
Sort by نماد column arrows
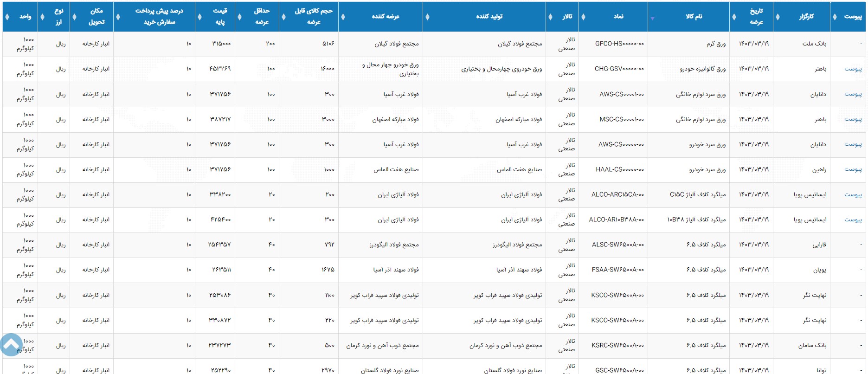click(583, 17)
